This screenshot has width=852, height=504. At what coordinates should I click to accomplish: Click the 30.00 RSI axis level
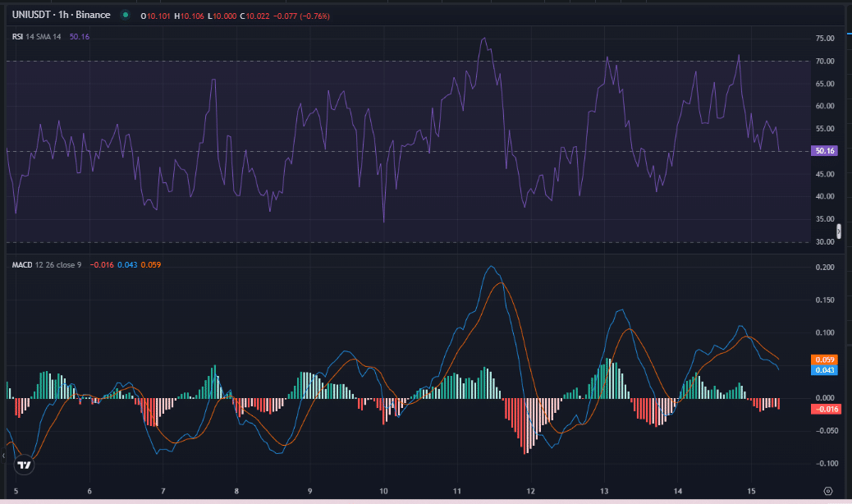[x=825, y=241]
